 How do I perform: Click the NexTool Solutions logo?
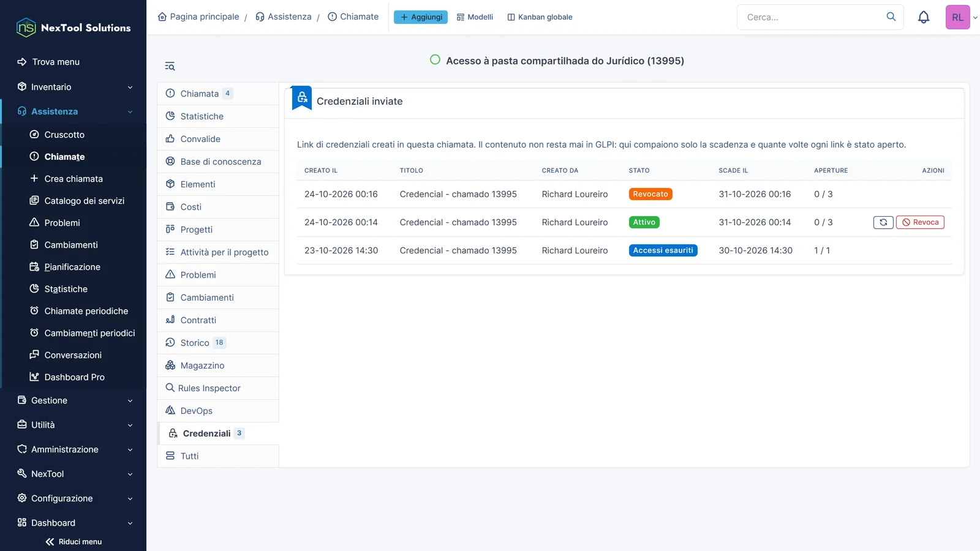[x=73, y=28]
